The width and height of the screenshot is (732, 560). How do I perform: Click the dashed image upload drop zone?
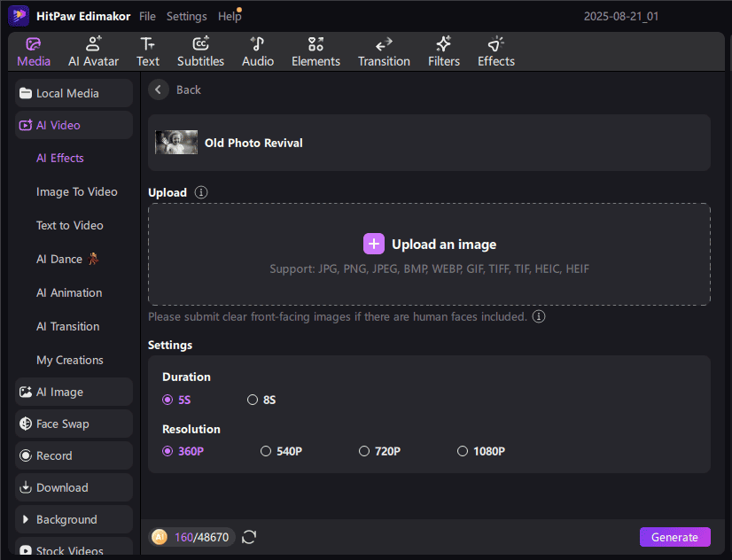[429, 254]
